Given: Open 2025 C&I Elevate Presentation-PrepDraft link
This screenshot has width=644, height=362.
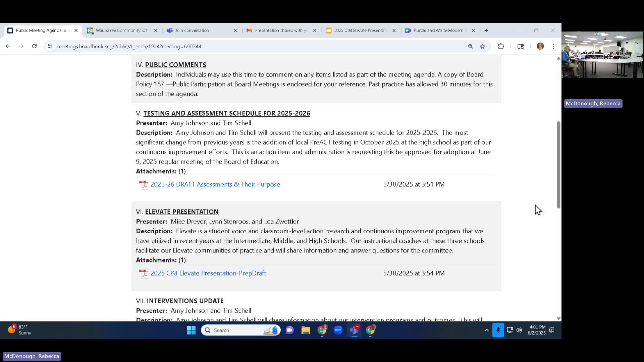Looking at the screenshot, I should pos(208,273).
